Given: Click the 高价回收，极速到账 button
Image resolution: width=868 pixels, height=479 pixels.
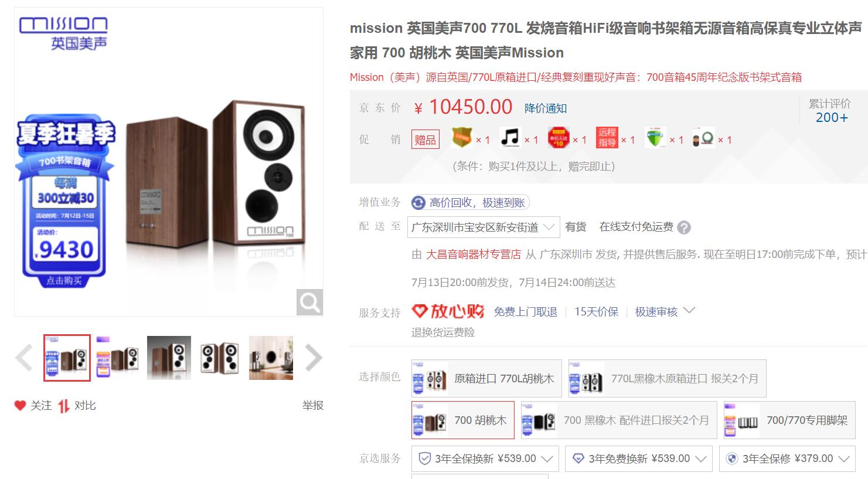Looking at the screenshot, I should coord(470,203).
